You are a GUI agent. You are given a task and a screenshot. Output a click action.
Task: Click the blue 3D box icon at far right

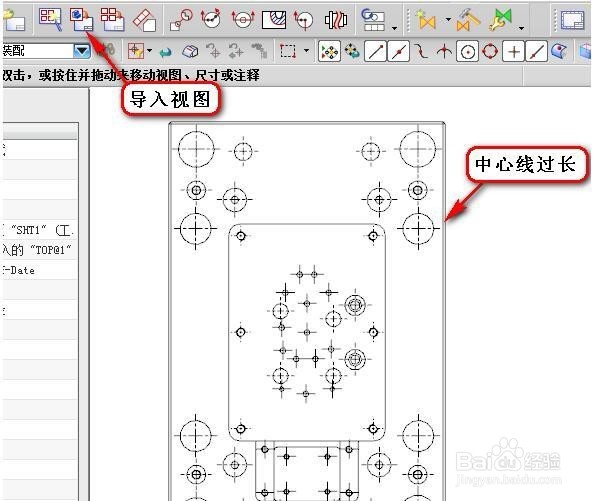[x=586, y=52]
